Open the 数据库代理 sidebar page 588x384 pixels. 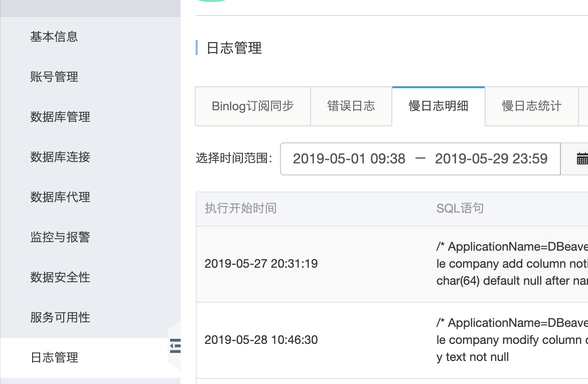pyautogui.click(x=60, y=197)
